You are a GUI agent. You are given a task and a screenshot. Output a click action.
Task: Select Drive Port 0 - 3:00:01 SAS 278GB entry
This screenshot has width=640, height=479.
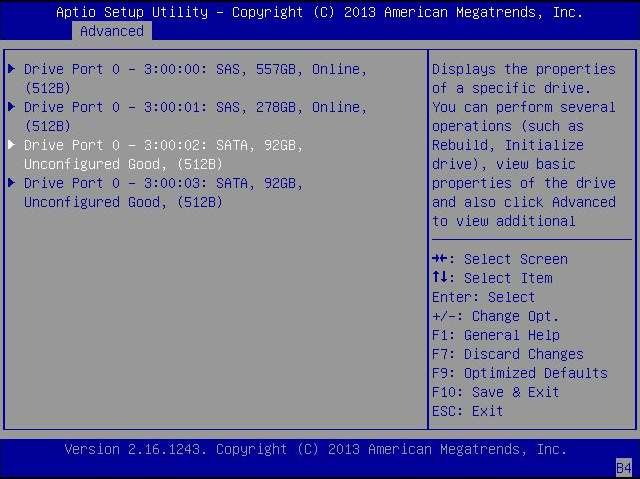coord(196,117)
